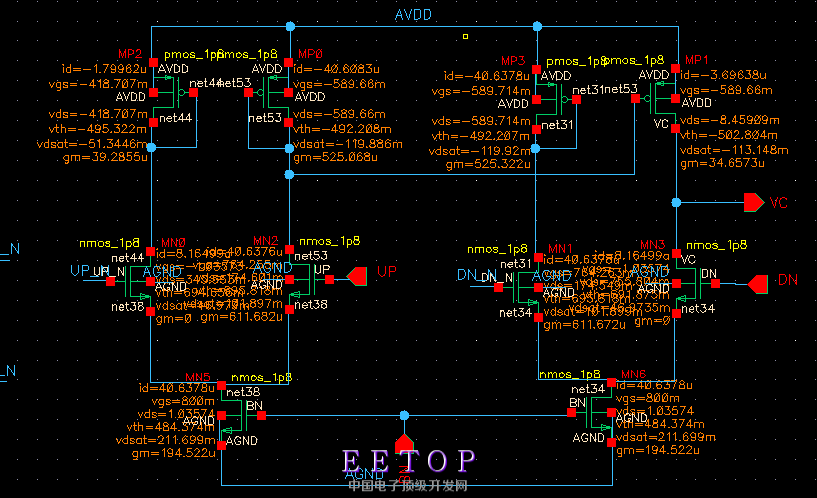Click the vgs=-589.714m annotation

pos(481,91)
